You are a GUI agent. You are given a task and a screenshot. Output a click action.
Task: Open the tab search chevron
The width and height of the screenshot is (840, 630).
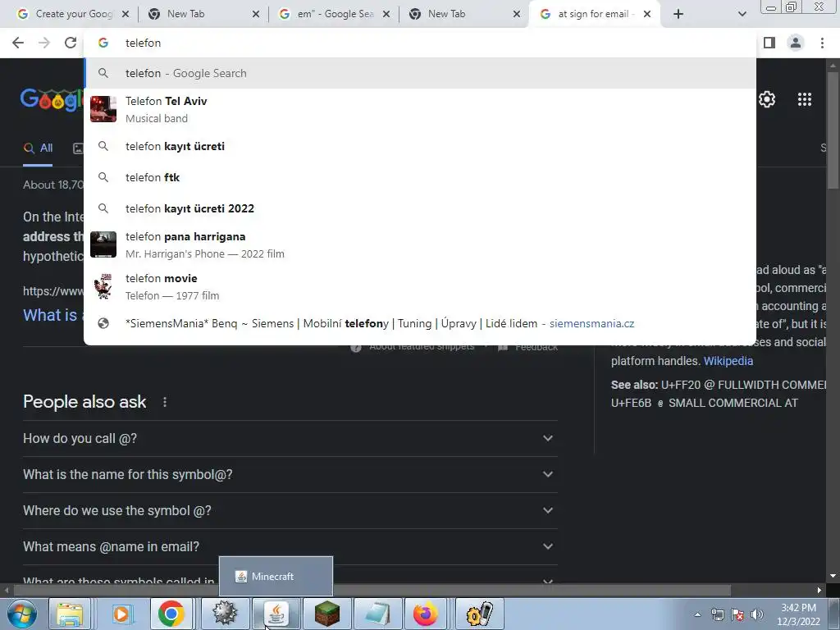742,14
